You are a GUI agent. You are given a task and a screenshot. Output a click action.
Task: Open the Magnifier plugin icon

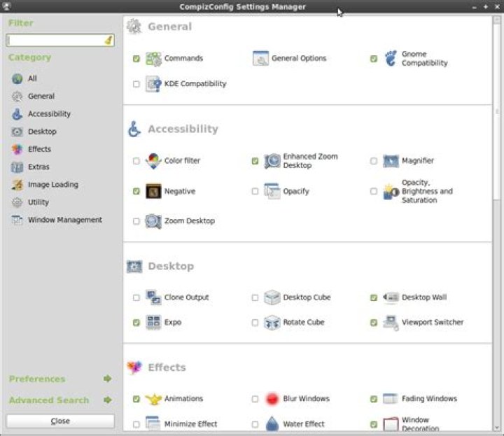(391, 161)
